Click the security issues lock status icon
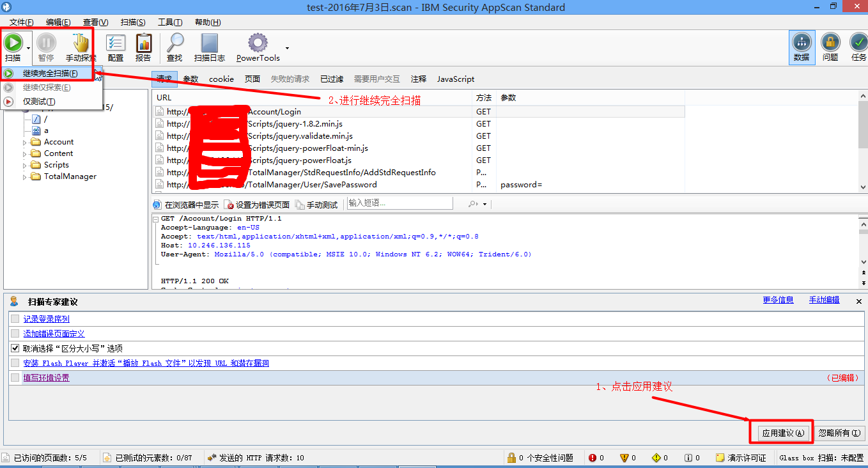This screenshot has width=868, height=468. point(511,458)
